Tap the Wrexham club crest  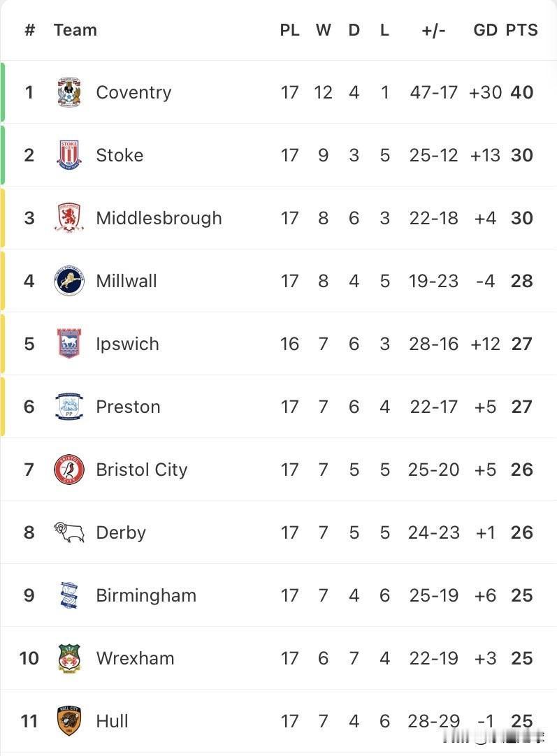tap(69, 658)
